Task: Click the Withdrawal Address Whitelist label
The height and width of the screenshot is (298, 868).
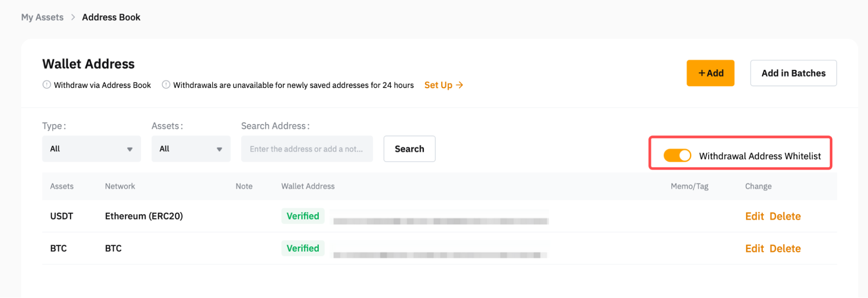Action: tap(759, 156)
